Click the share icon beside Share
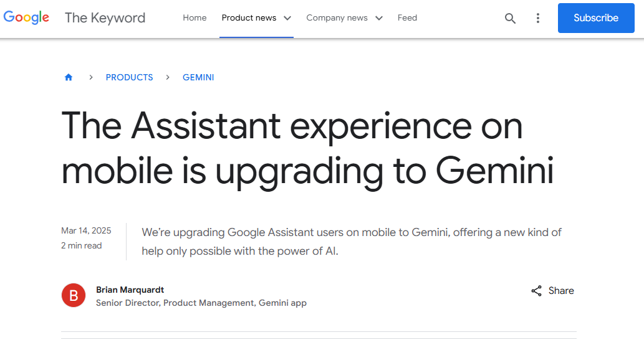Viewport: 644px width, 355px height. 536,291
